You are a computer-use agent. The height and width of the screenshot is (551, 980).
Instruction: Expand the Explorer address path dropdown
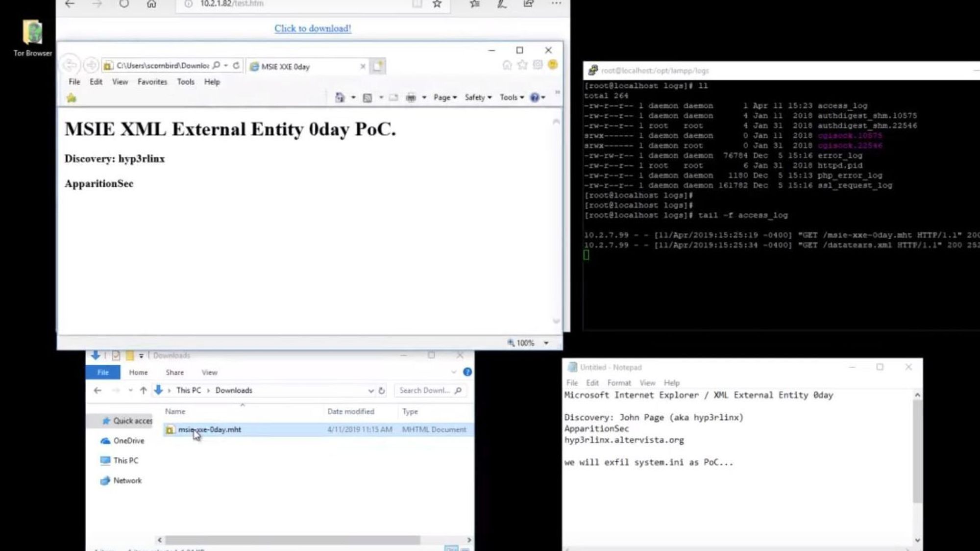click(371, 391)
